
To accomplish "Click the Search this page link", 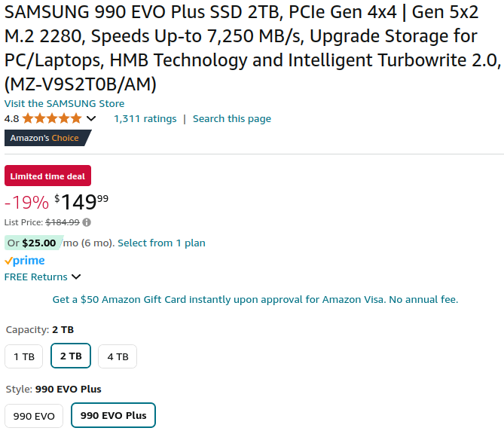I will click(x=232, y=118).
